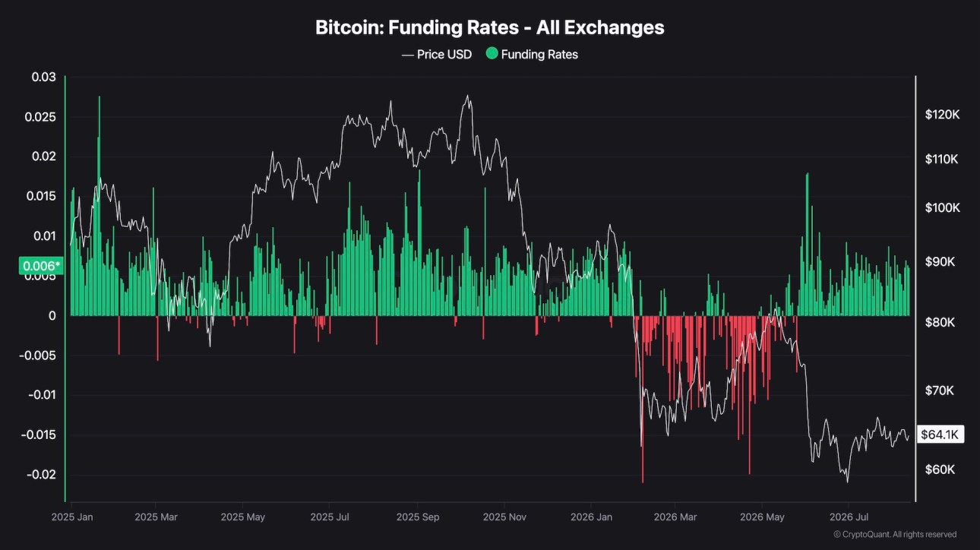Click the 0.03 funding rate axis label
Image resolution: width=980 pixels, height=550 pixels.
(43, 77)
